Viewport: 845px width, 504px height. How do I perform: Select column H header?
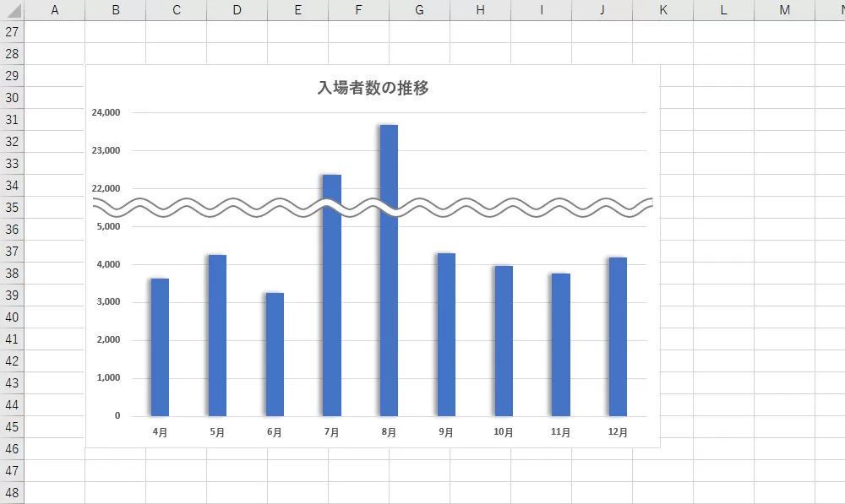[x=481, y=10]
